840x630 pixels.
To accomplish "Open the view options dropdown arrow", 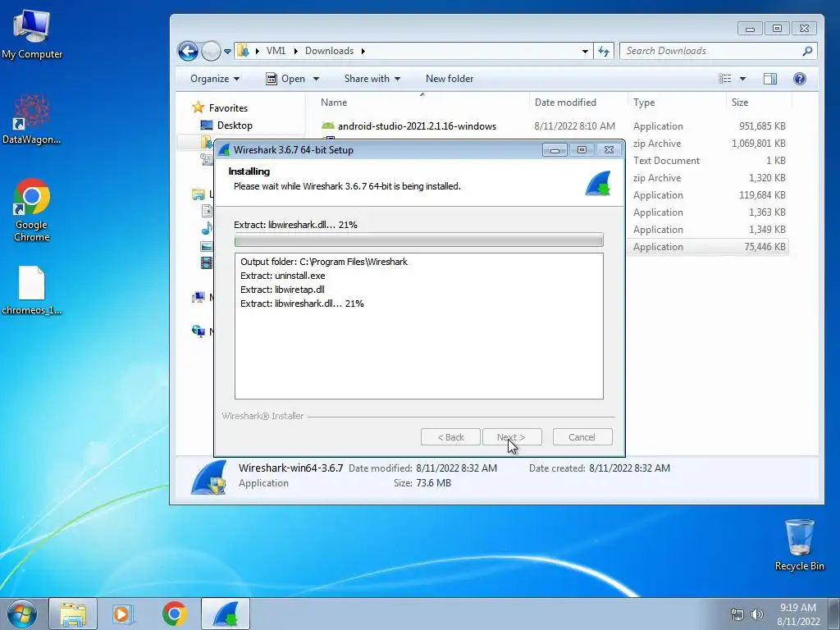I will click(x=742, y=79).
